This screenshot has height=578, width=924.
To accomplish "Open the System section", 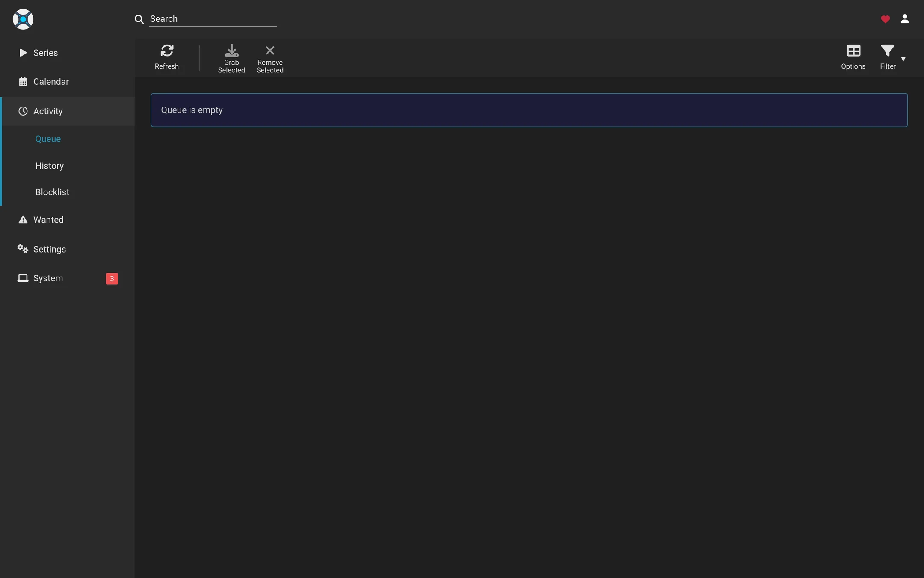I will point(68,278).
